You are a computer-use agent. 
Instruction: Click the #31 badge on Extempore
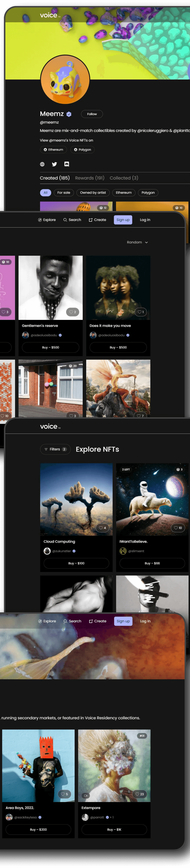click(x=142, y=736)
